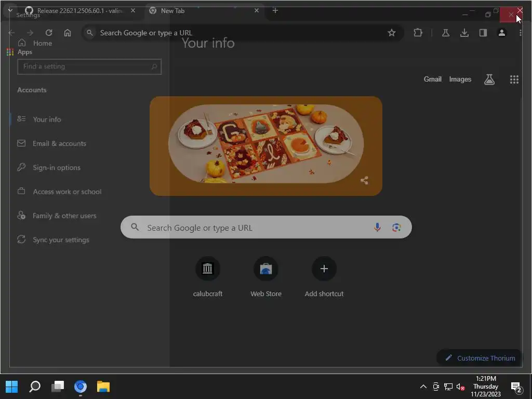Open the network tray icon
532x399 pixels.
point(448,387)
